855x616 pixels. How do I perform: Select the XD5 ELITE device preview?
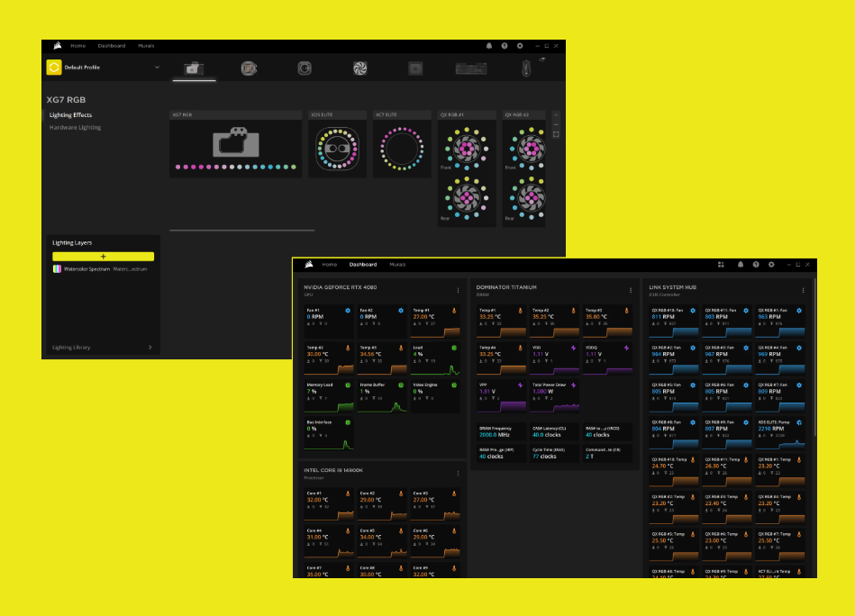click(338, 144)
